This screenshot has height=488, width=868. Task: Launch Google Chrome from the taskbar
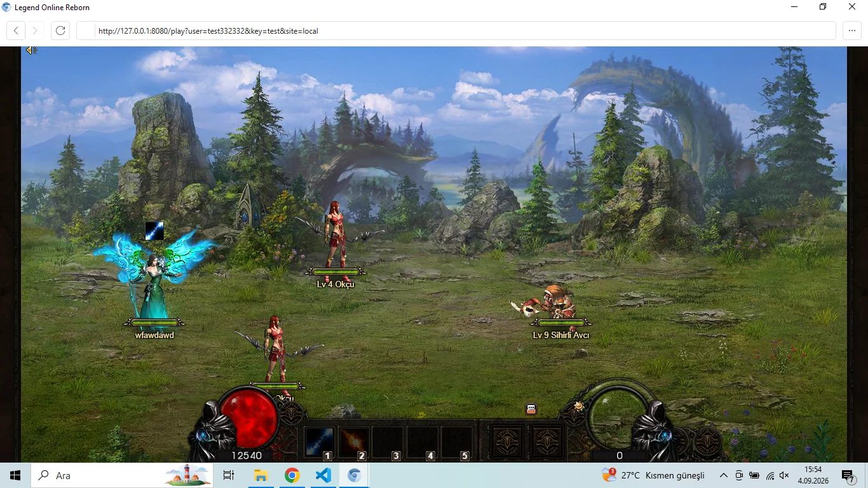click(292, 475)
